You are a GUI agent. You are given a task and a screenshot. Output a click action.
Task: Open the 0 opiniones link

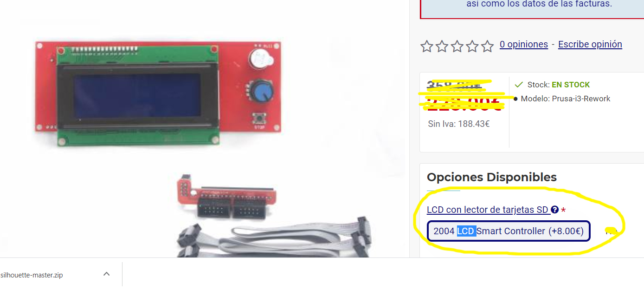[524, 44]
